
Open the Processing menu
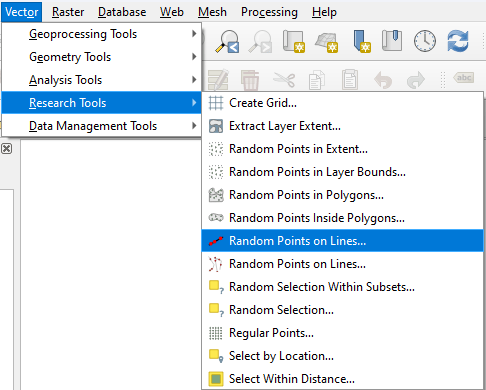point(269,12)
